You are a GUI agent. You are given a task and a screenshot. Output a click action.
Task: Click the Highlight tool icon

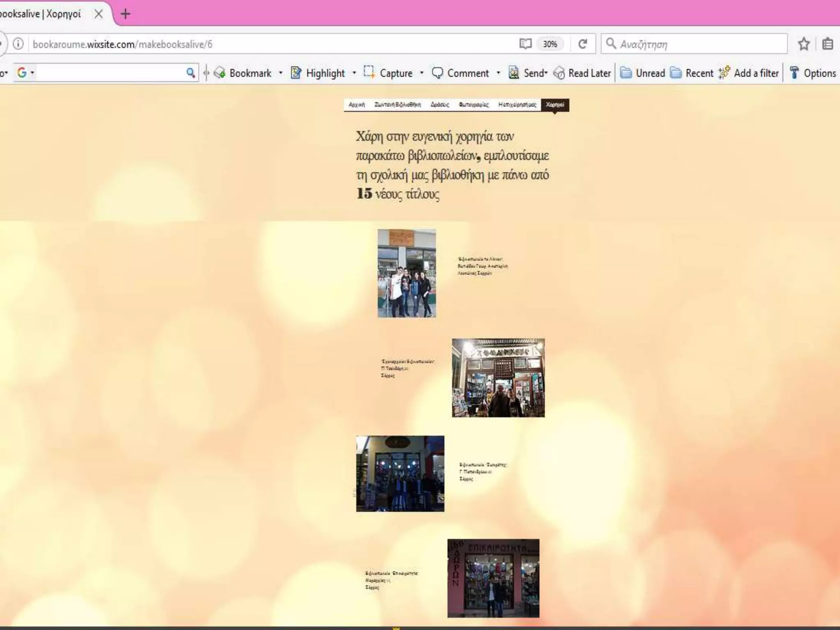[296, 73]
